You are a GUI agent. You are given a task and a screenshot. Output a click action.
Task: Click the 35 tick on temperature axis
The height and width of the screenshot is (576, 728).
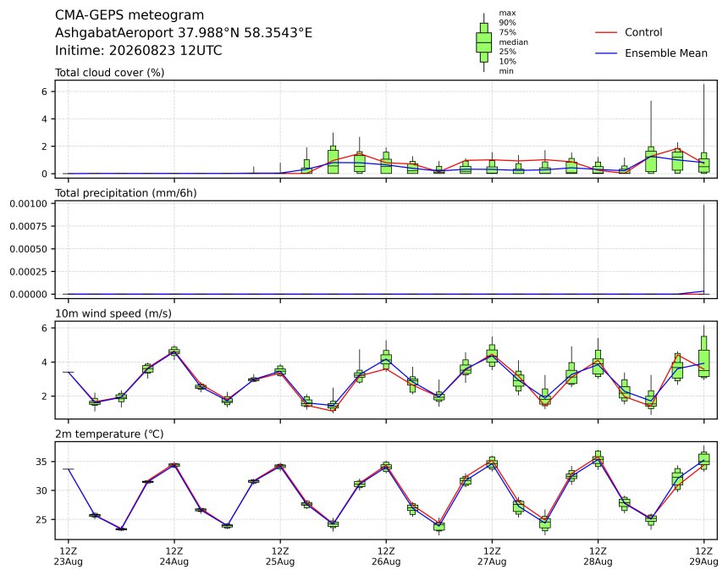(41, 462)
